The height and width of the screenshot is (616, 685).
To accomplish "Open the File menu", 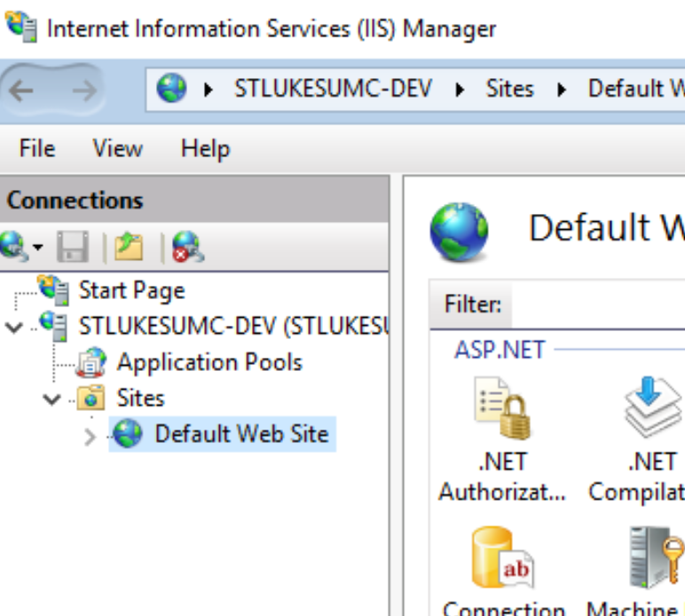I will tap(37, 148).
